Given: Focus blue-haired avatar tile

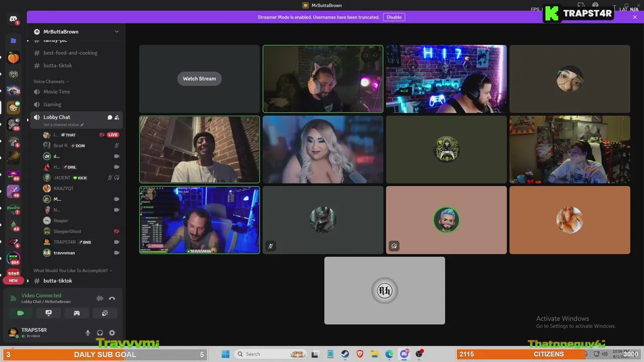Looking at the screenshot, I should (446, 220).
